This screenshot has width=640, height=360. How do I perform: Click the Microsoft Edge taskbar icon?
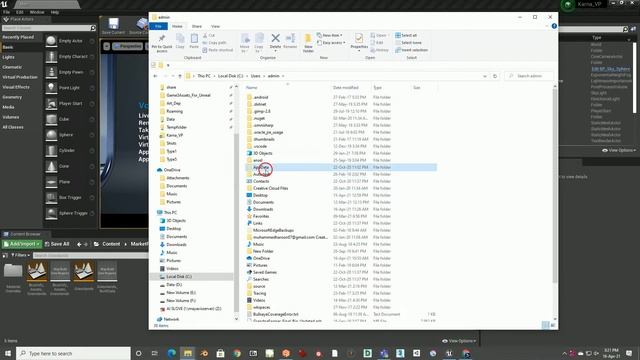(171, 353)
